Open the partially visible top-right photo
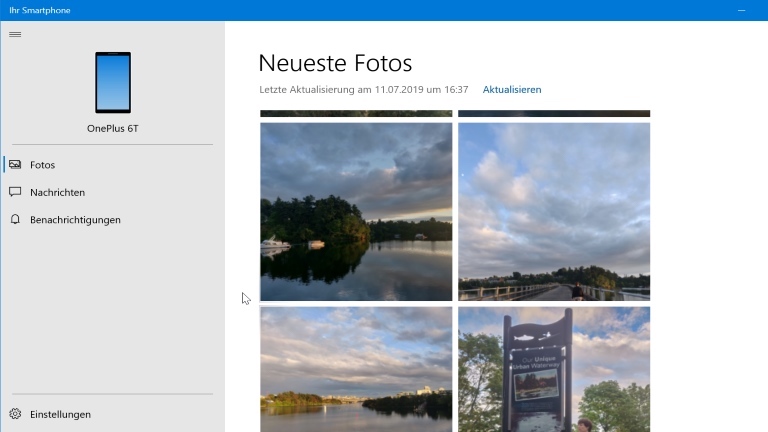This screenshot has height=432, width=768. [554, 114]
